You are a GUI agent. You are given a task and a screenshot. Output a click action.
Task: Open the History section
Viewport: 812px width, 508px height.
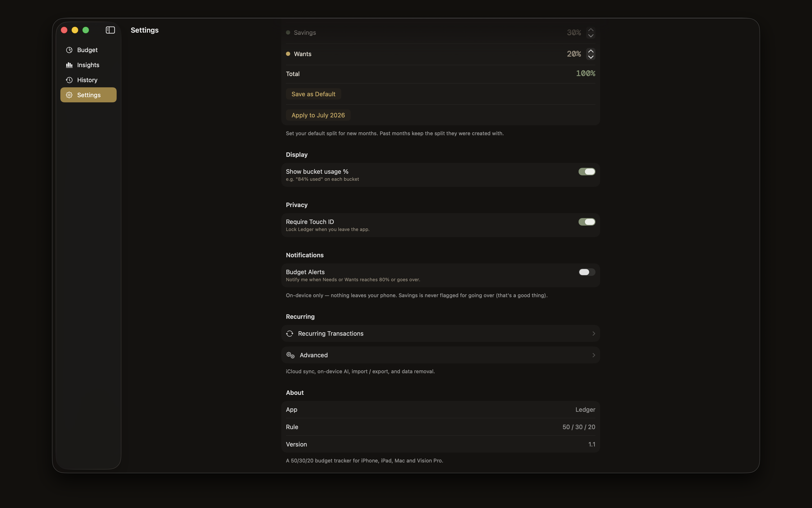pos(88,80)
